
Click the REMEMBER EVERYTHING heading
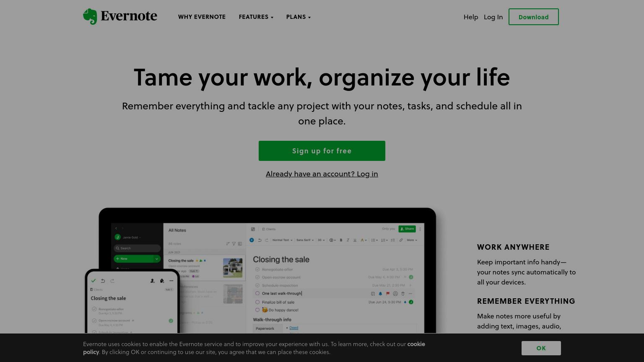coord(526,301)
